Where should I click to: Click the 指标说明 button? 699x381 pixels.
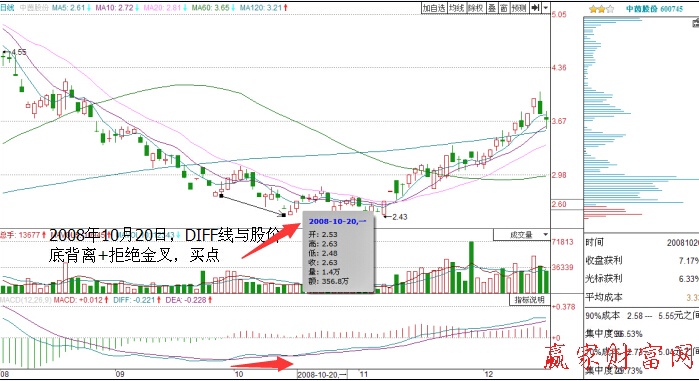529,299
